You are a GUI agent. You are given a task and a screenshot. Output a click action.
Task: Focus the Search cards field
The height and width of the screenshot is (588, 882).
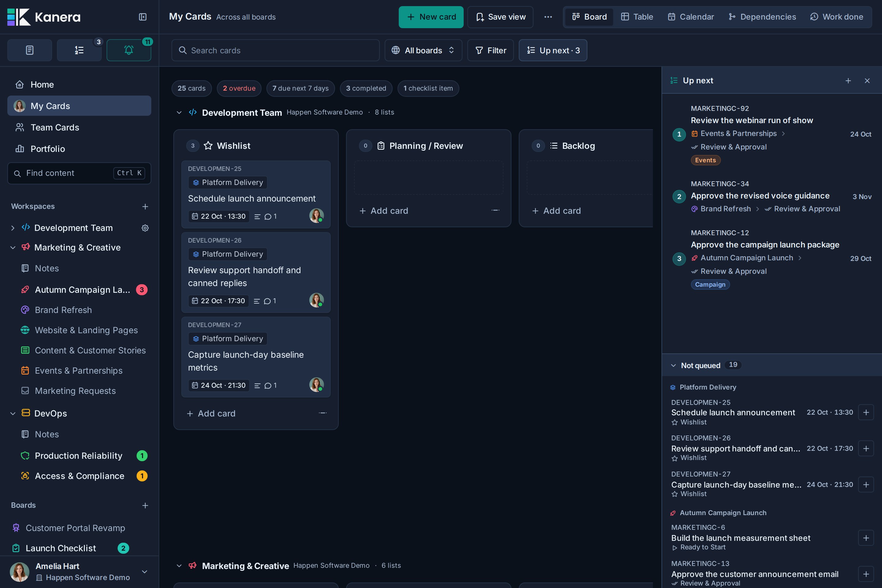pos(275,50)
